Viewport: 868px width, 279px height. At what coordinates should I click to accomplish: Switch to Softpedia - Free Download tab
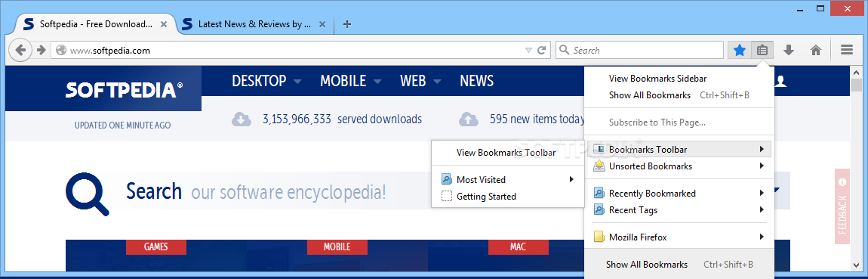pos(97,24)
